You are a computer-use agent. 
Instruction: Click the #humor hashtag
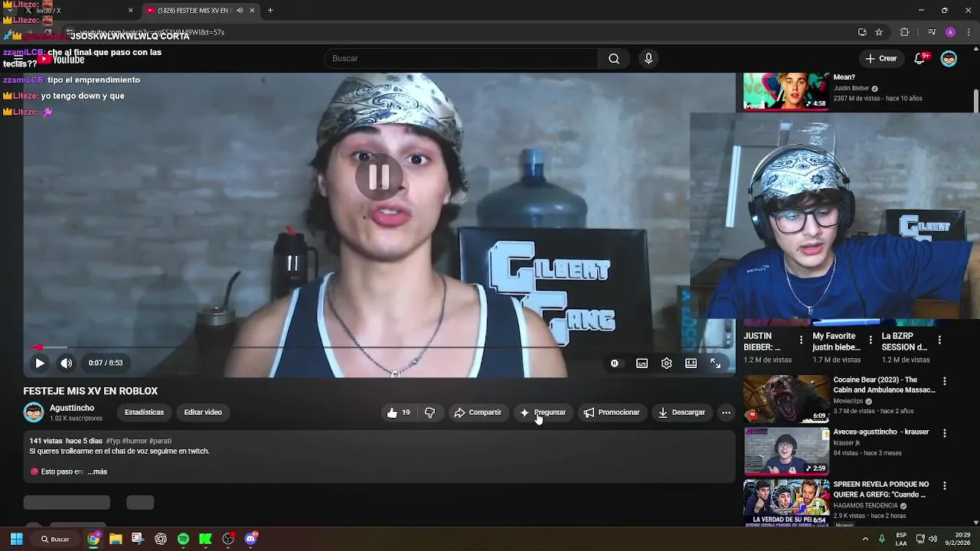pos(134,442)
